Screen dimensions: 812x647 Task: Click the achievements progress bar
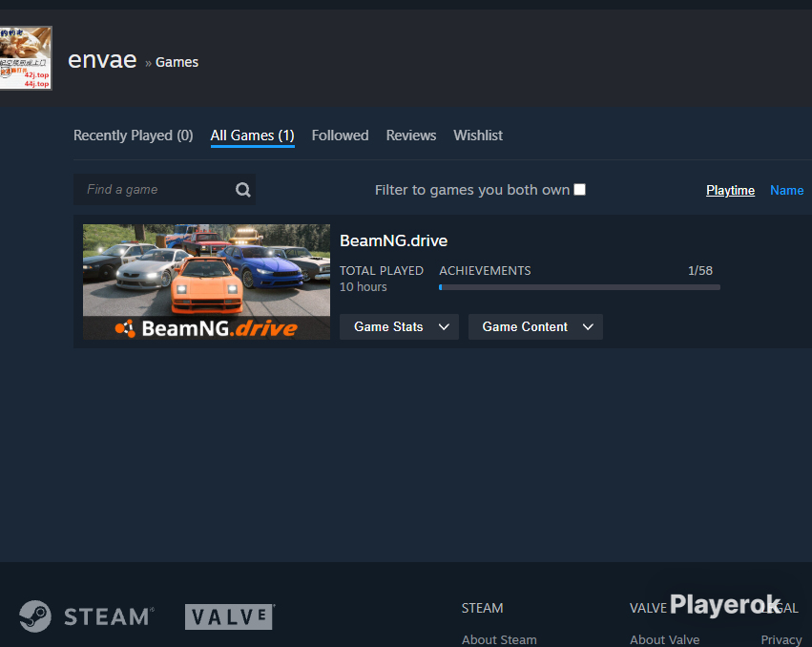[x=579, y=287]
